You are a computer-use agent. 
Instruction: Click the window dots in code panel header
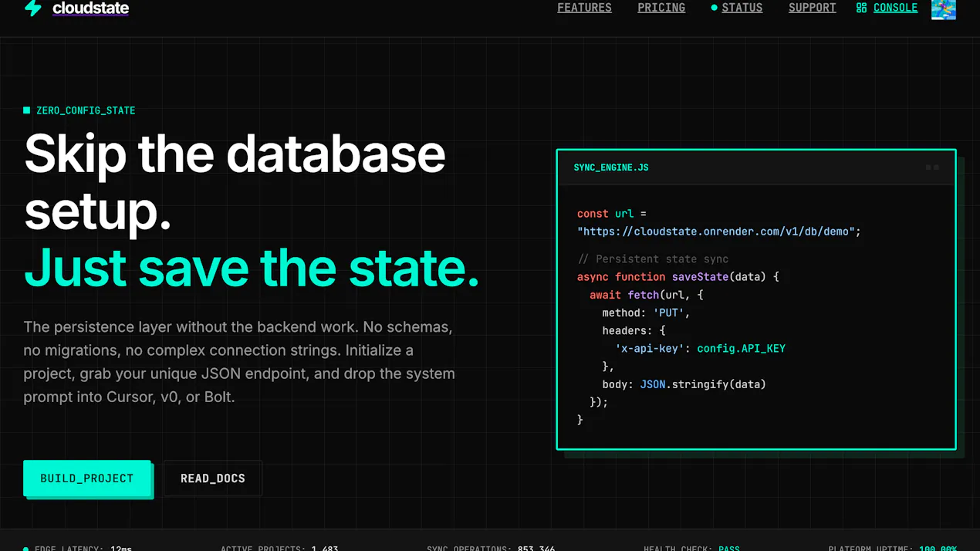tap(932, 167)
